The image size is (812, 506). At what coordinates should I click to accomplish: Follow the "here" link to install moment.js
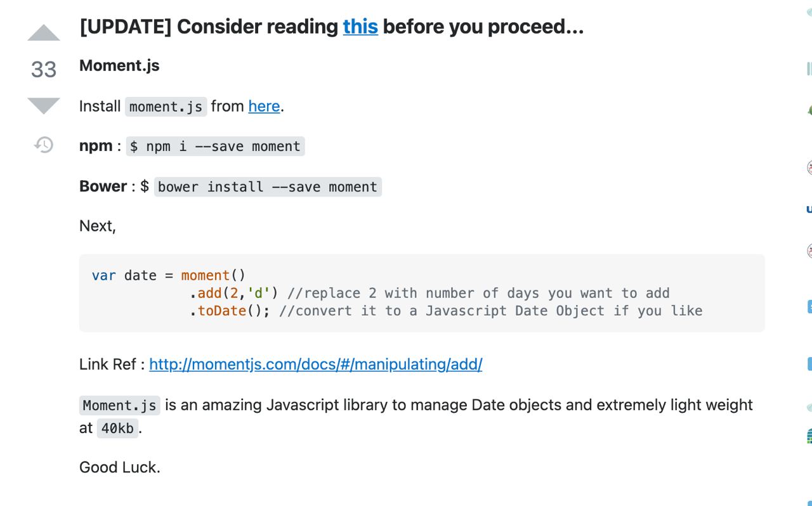coord(264,106)
